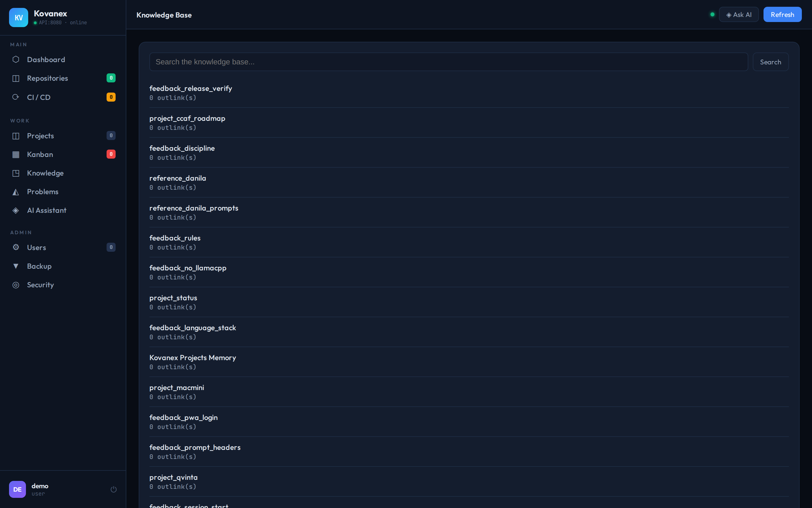Click the Search button
This screenshot has height=508, width=812.
pos(770,62)
